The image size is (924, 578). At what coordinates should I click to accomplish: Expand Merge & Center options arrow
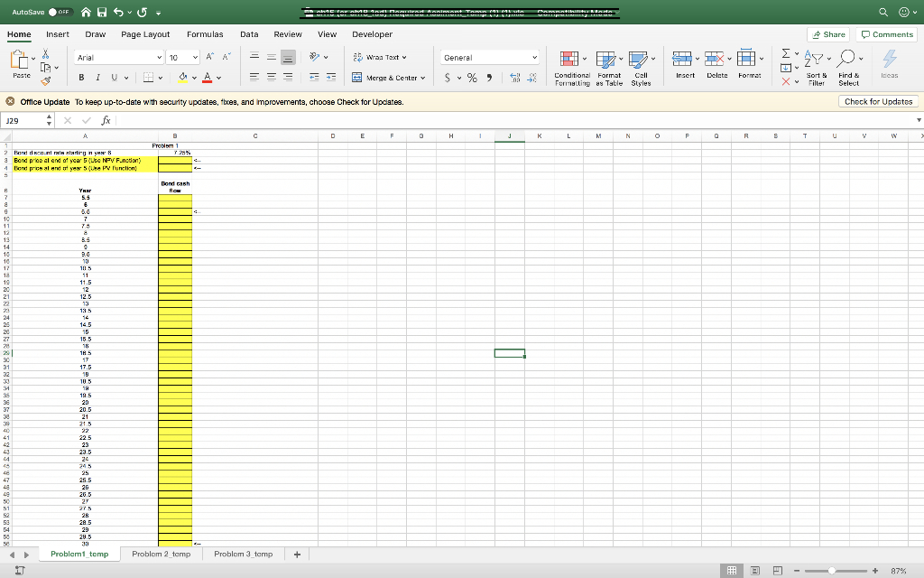[x=423, y=78]
